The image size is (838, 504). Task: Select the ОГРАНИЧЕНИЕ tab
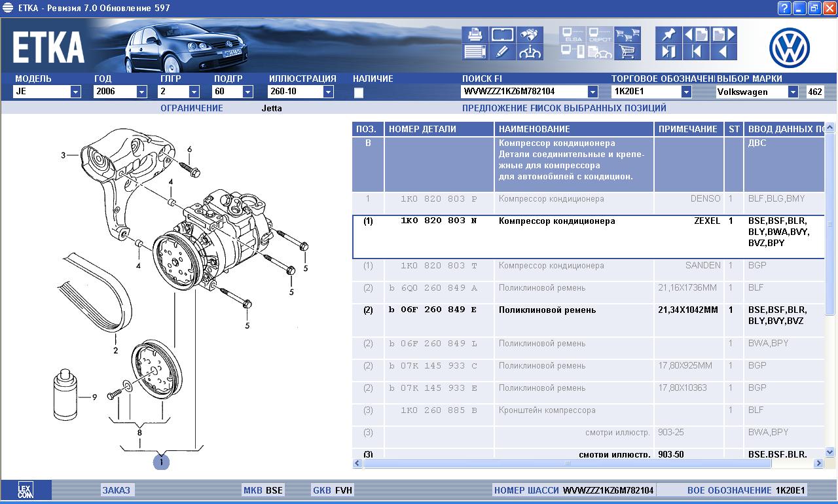pyautogui.click(x=192, y=108)
